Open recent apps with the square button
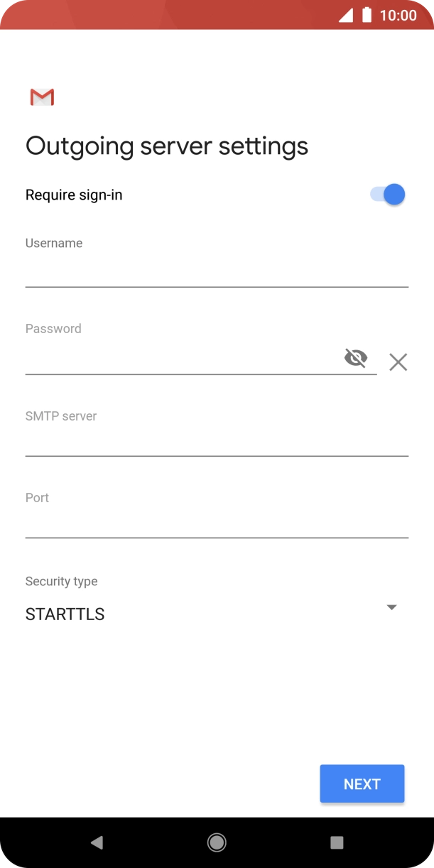Screen dimensions: 434x868 (336, 842)
